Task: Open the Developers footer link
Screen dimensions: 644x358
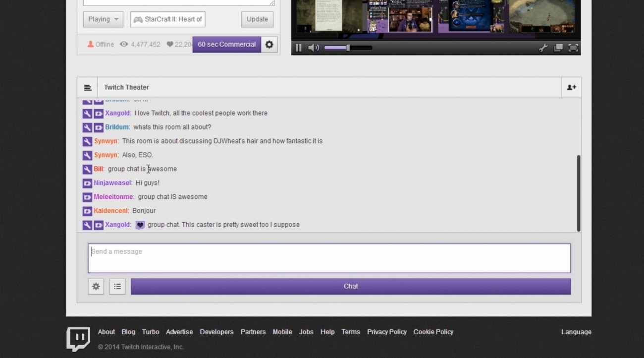Action: click(x=216, y=332)
